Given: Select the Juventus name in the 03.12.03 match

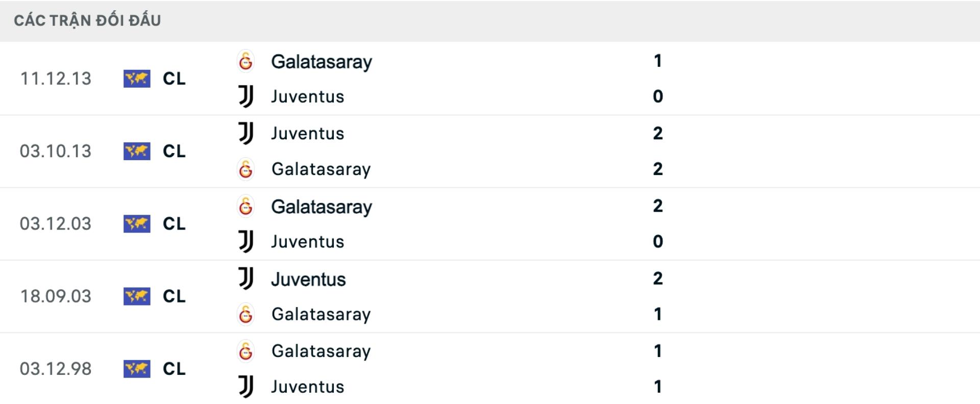Looking at the screenshot, I should (307, 242).
